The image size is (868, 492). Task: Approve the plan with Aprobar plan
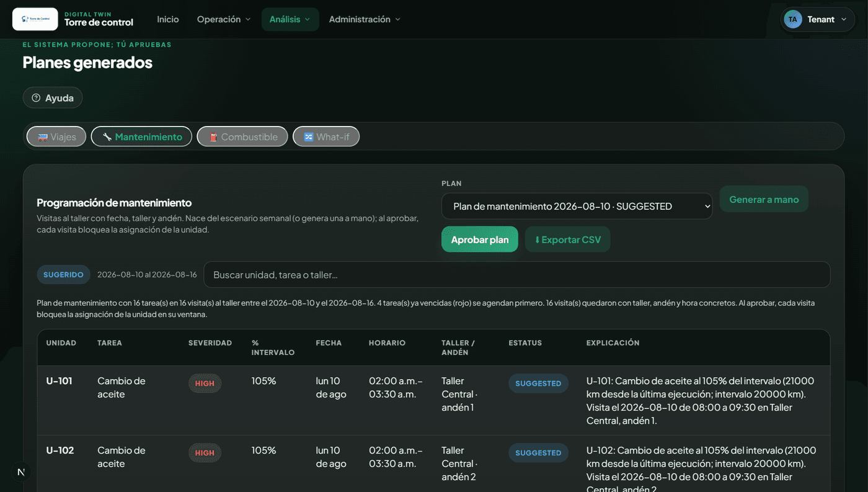tap(480, 239)
